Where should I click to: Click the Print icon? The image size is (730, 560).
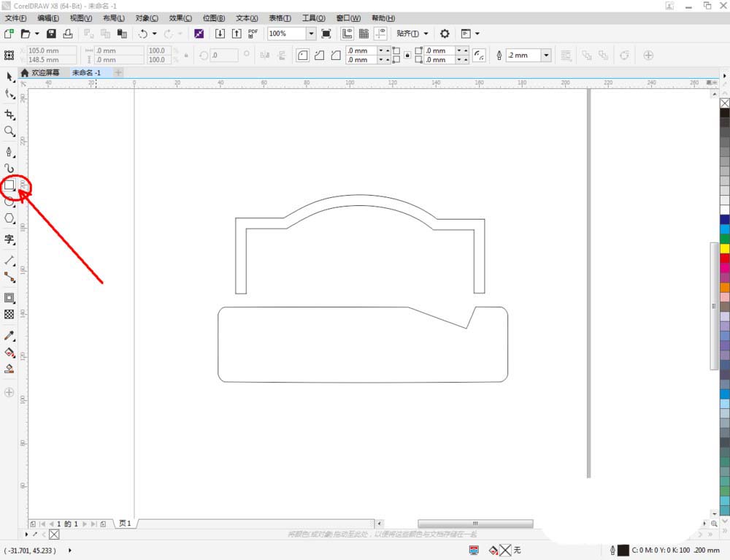pos(68,34)
